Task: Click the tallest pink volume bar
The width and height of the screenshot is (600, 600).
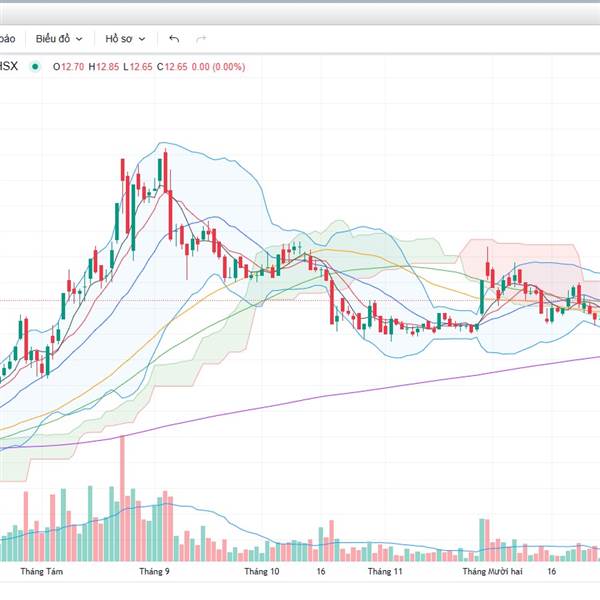Action: [x=122, y=498]
